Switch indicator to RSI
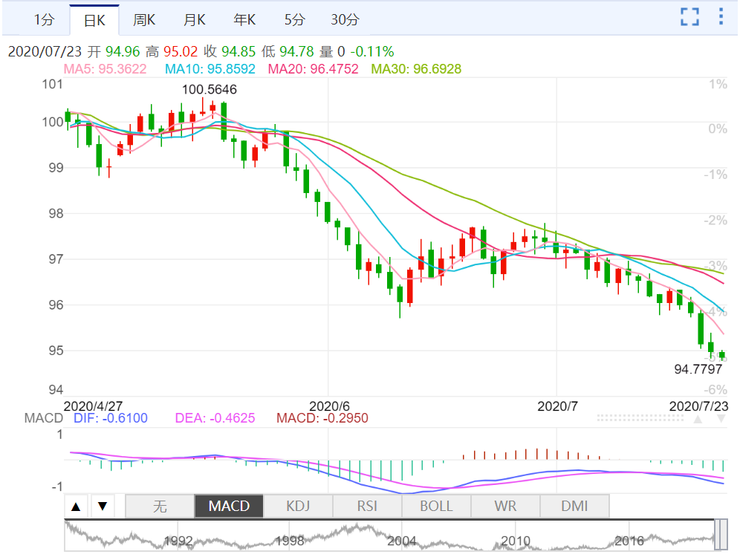Image resolution: width=740 pixels, height=560 pixels. (x=367, y=507)
